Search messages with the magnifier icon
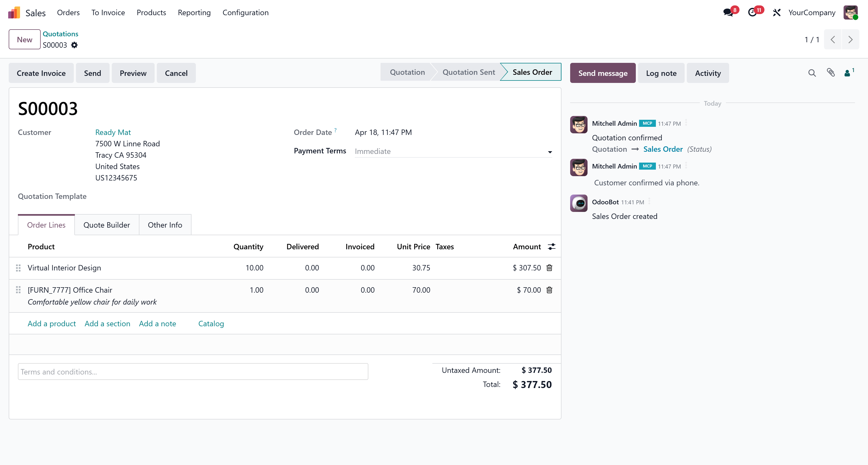 point(812,73)
